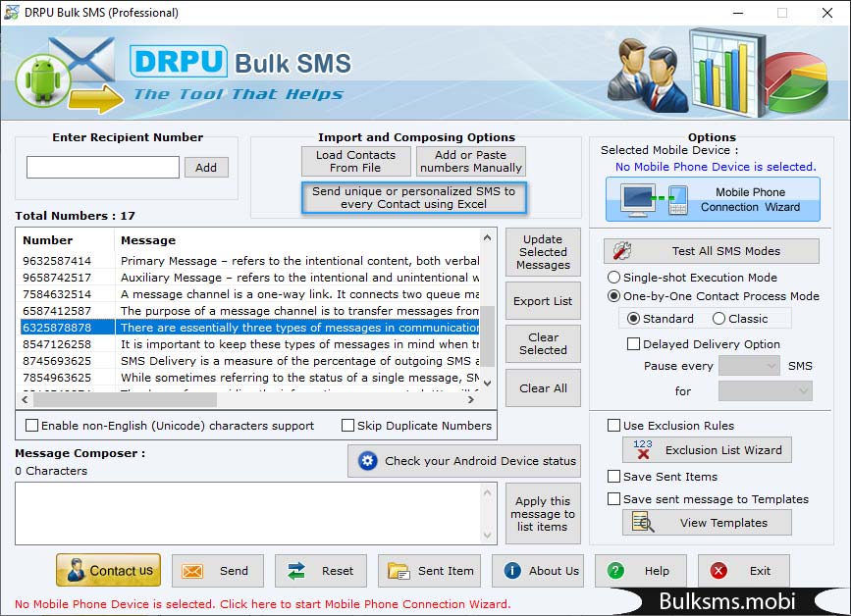Choose the Classic mode radio button

tap(718, 319)
